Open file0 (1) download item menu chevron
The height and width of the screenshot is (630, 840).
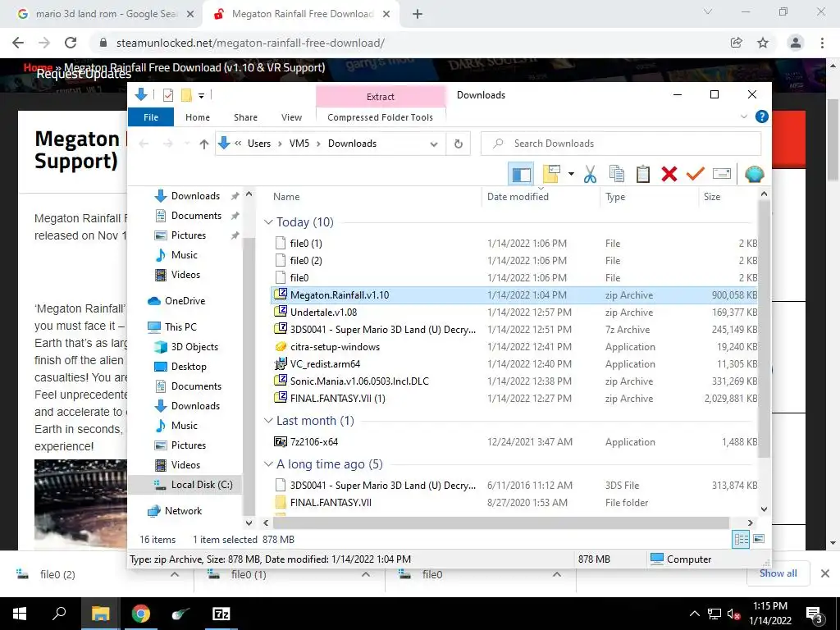coord(366,574)
